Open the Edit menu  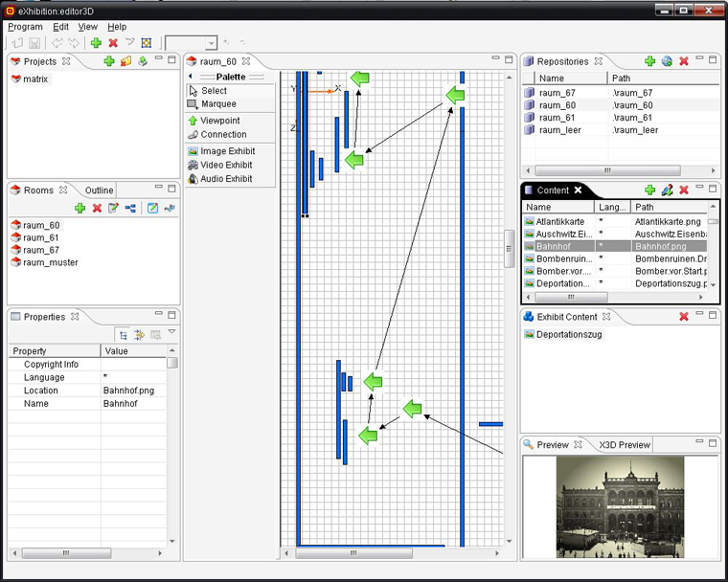pyautogui.click(x=60, y=27)
